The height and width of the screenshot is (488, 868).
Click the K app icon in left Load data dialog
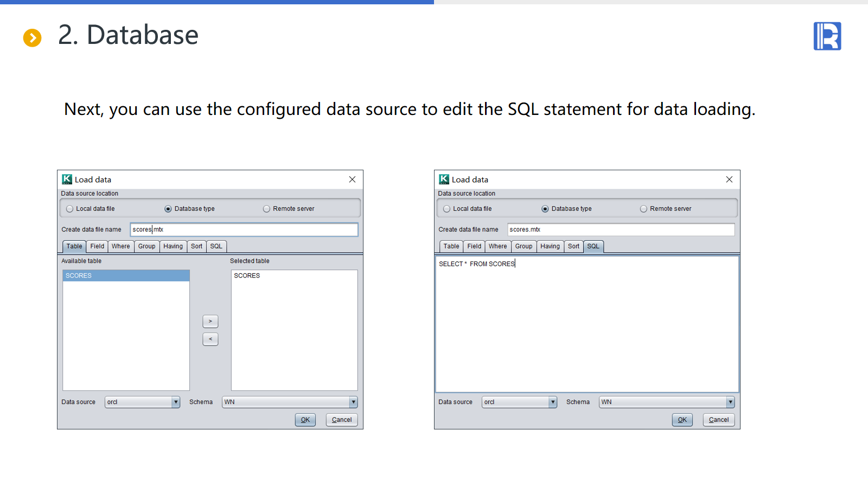point(67,179)
